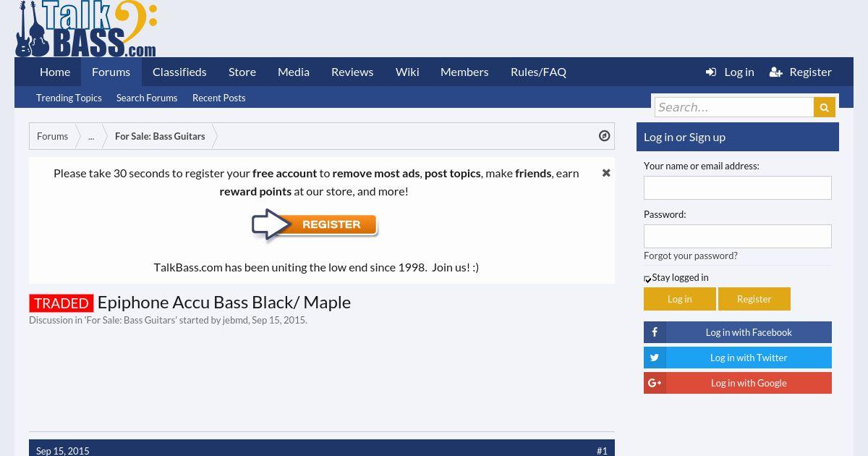Image resolution: width=868 pixels, height=456 pixels.
Task: Open the Home menu item
Action: [55, 72]
